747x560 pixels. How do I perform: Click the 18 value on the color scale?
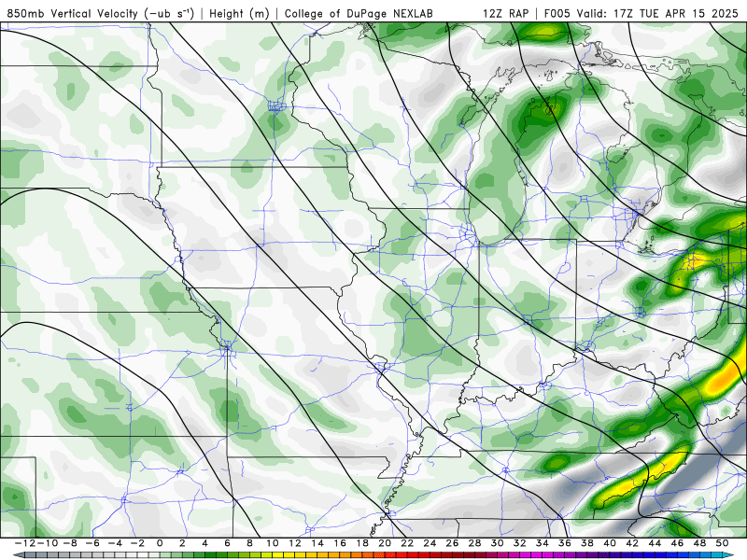(362, 543)
